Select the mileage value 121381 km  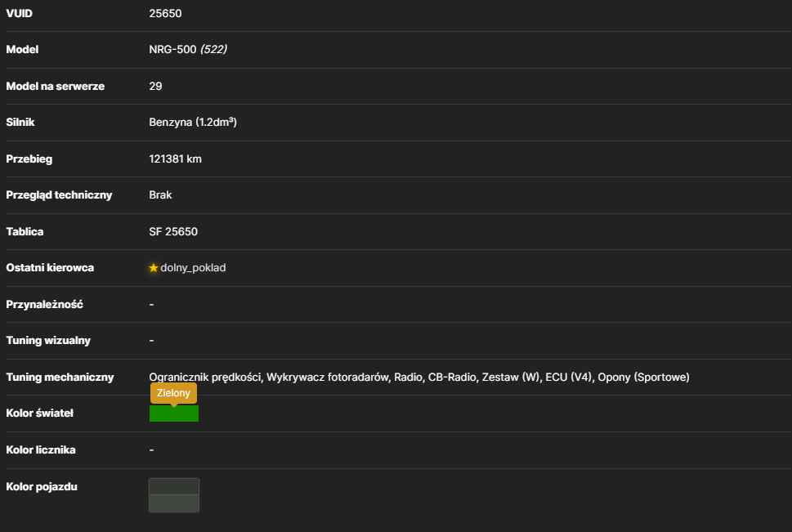click(175, 159)
